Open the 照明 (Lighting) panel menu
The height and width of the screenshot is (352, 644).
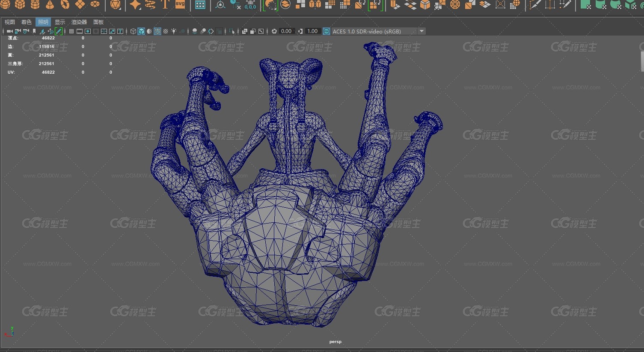click(43, 22)
